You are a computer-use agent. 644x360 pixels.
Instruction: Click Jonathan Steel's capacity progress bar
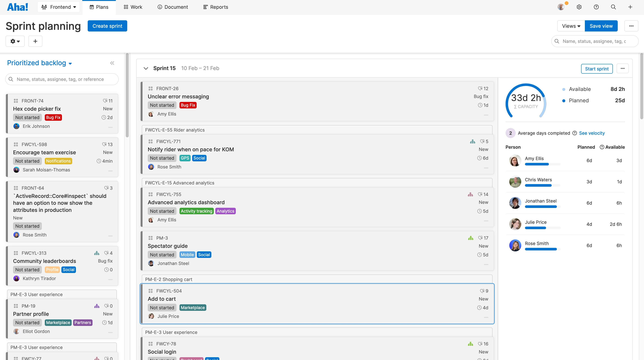pyautogui.click(x=541, y=206)
